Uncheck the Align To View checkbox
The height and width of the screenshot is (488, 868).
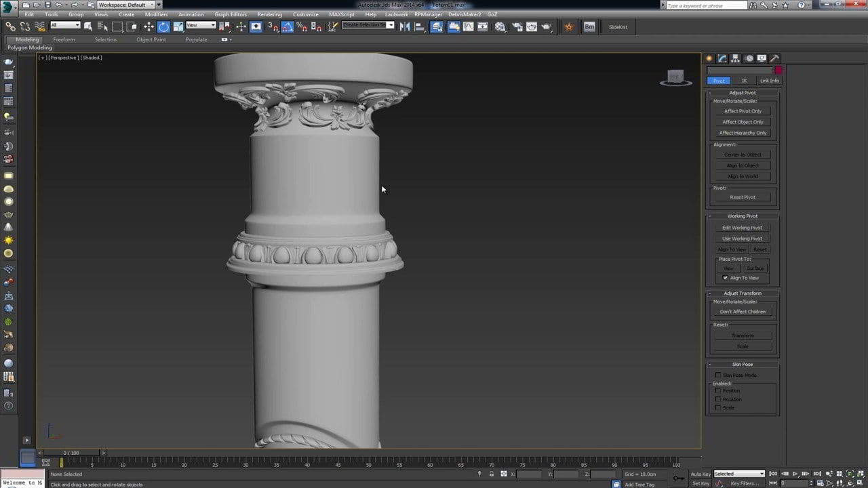(725, 278)
